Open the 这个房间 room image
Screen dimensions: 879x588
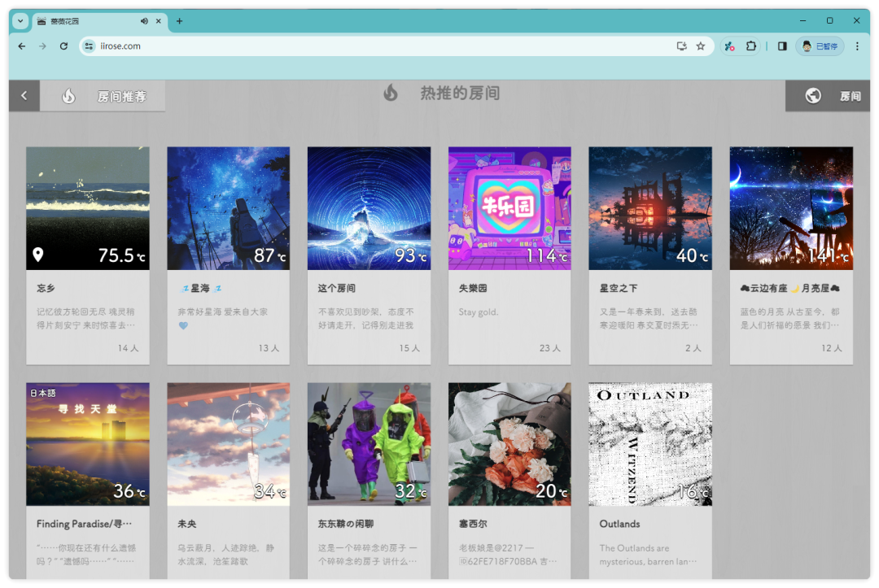point(369,208)
